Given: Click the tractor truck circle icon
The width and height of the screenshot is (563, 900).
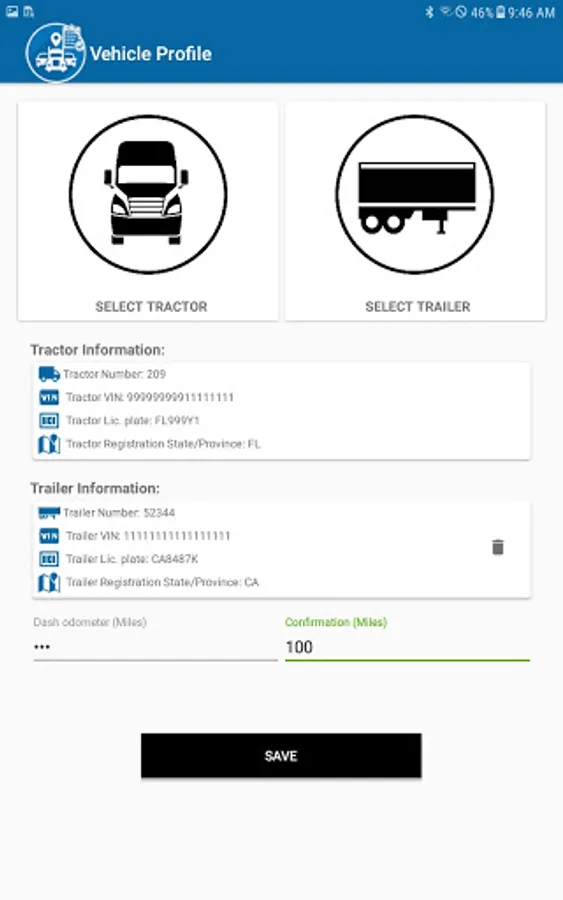Looking at the screenshot, I should (x=148, y=195).
